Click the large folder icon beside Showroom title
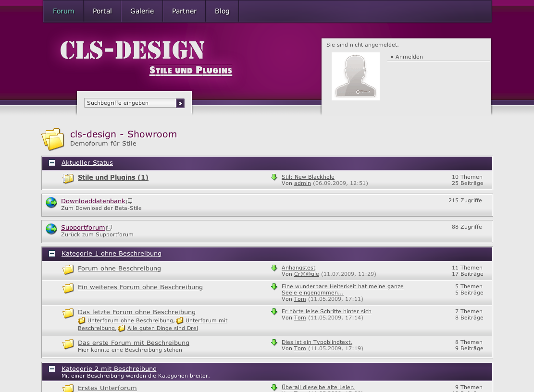The height and width of the screenshot is (392, 534). (x=53, y=139)
